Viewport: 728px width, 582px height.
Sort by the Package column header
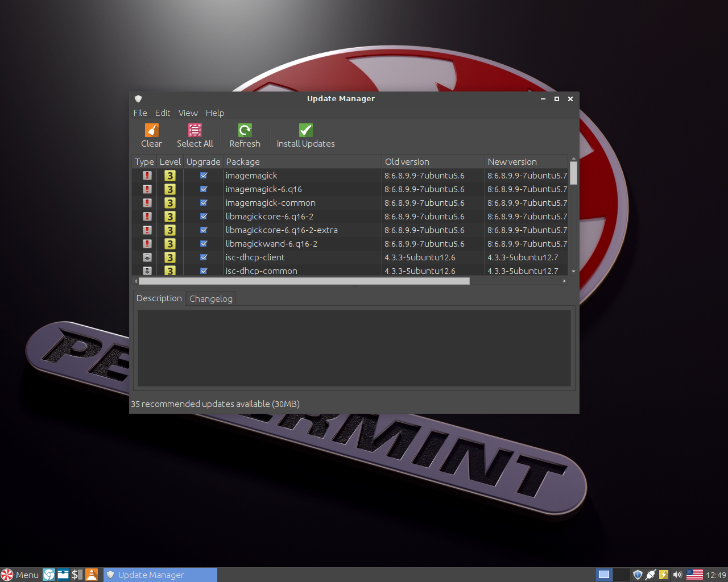tap(303, 161)
